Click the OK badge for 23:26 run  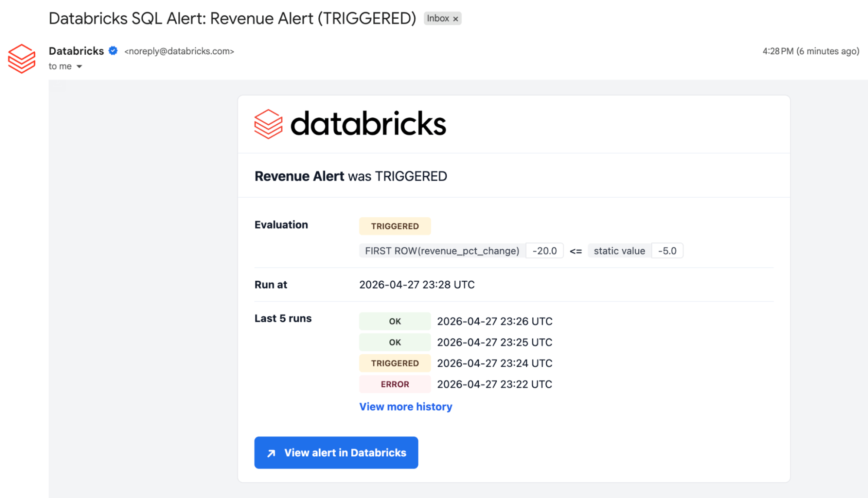pos(395,321)
